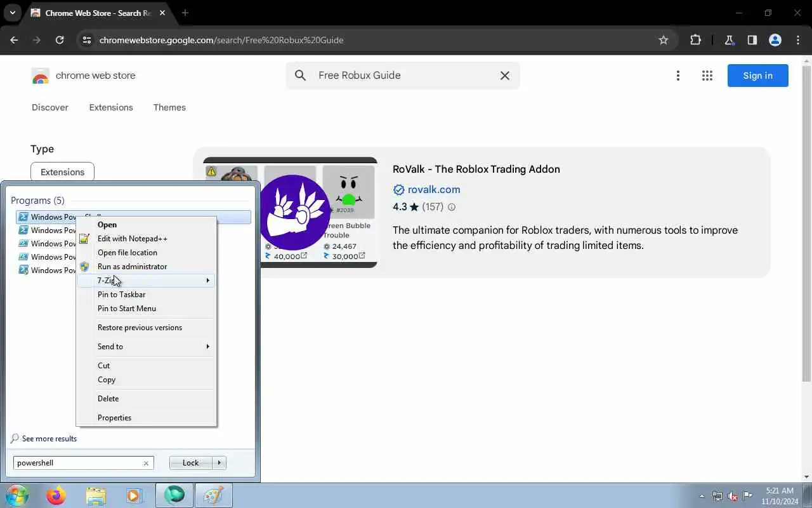Switch to the Themes tab

click(x=169, y=107)
